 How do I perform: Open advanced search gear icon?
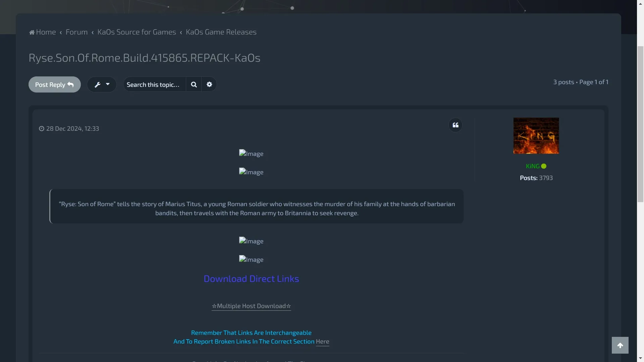pyautogui.click(x=209, y=84)
